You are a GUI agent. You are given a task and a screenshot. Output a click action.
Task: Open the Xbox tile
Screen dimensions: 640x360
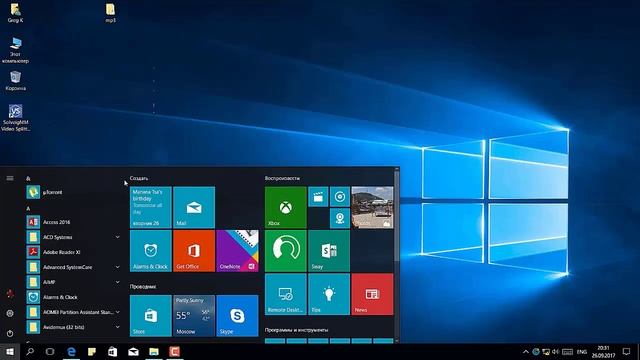click(285, 207)
